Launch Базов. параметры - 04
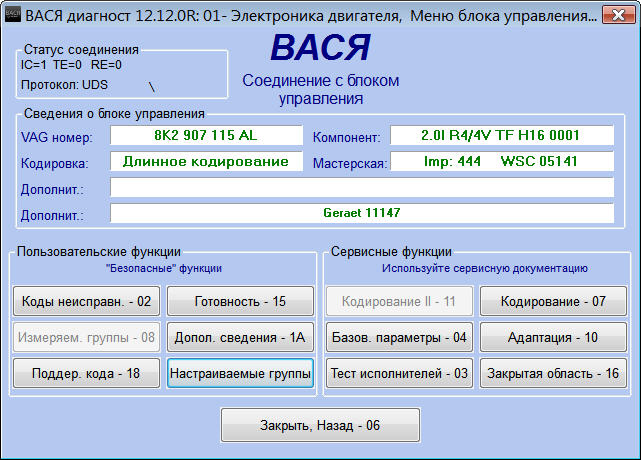641x460 pixels. click(399, 337)
